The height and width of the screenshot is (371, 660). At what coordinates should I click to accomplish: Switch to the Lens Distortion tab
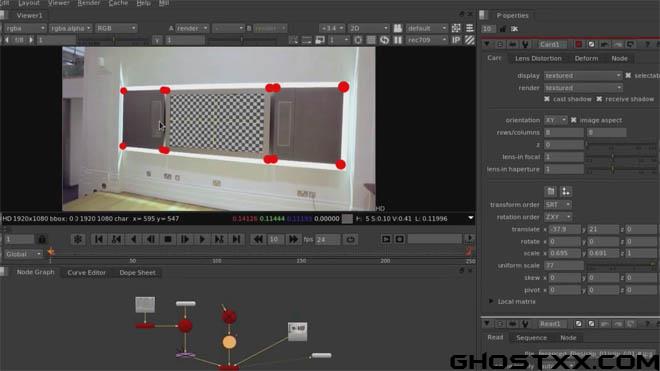tap(538, 59)
